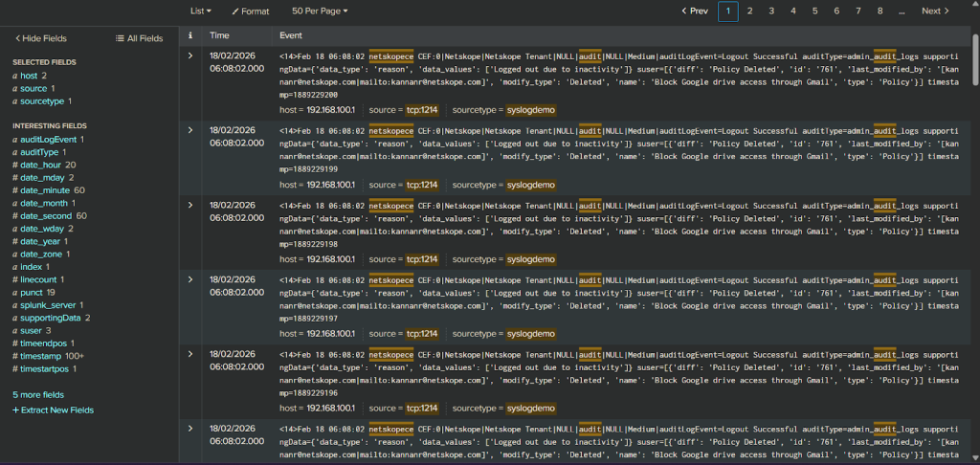Open the suser field

pos(31,331)
